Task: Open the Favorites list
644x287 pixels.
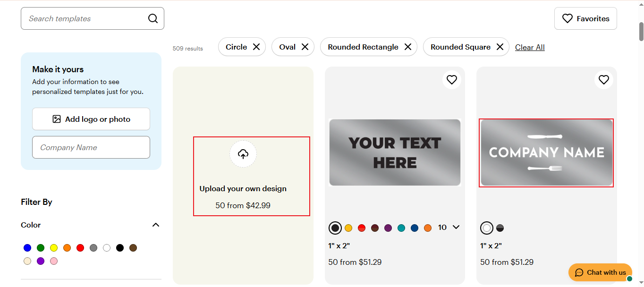Action: coord(585,18)
